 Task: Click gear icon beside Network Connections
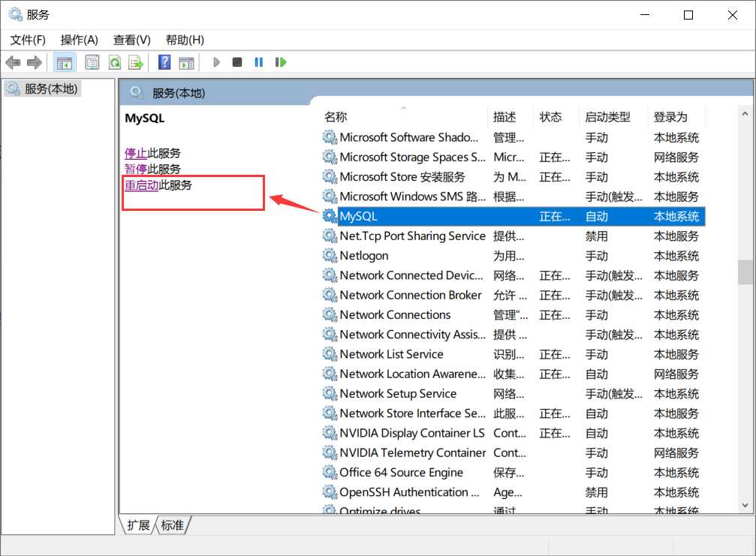(330, 314)
